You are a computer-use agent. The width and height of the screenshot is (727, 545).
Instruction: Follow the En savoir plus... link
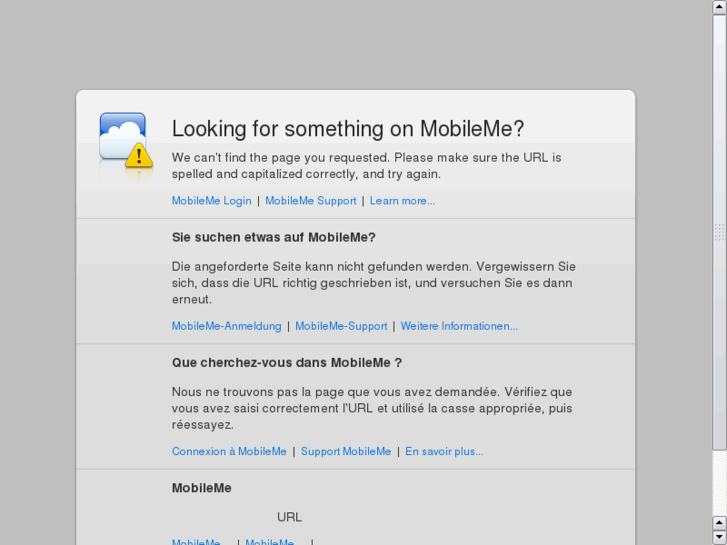point(444,451)
